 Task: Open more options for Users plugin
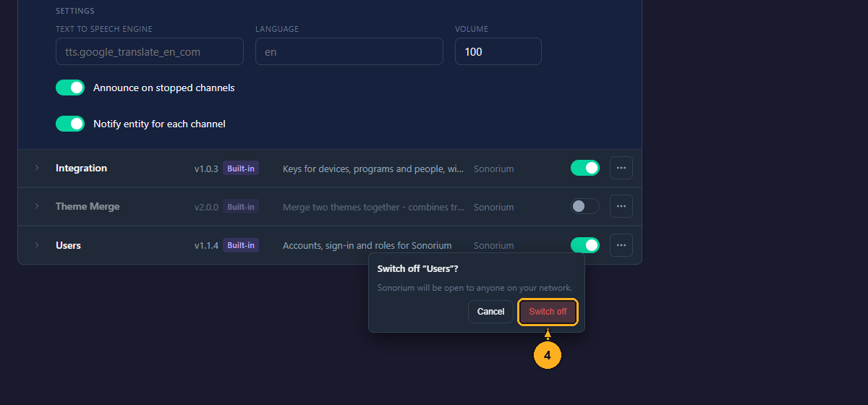click(621, 245)
